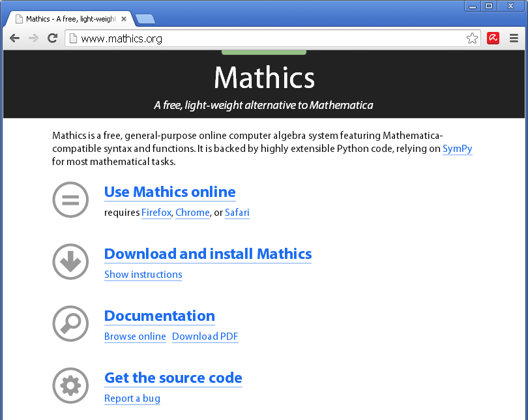The width and height of the screenshot is (528, 420).
Task: Open the SymPy link
Action: pyautogui.click(x=458, y=149)
